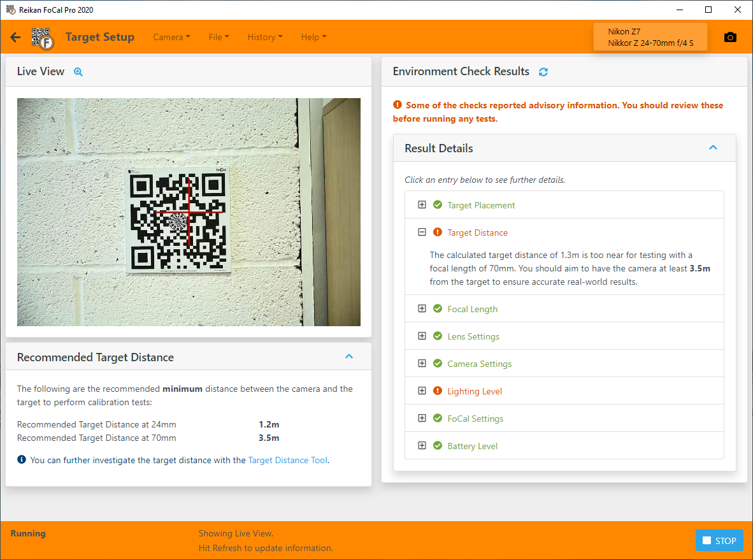Image resolution: width=753 pixels, height=560 pixels.
Task: Click the Lighting Level label
Action: tap(475, 391)
